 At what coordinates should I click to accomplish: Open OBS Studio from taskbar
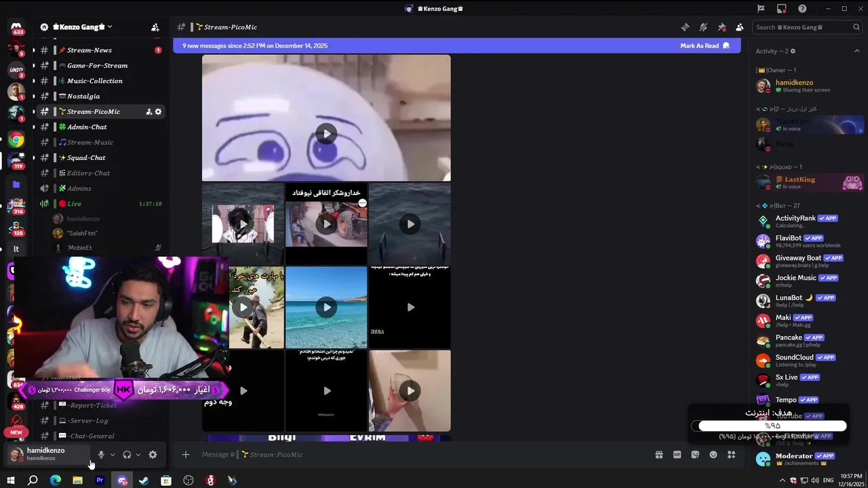tap(189, 481)
